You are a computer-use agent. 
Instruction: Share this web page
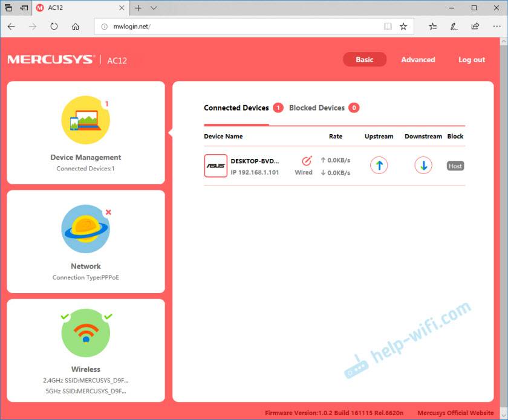(475, 27)
